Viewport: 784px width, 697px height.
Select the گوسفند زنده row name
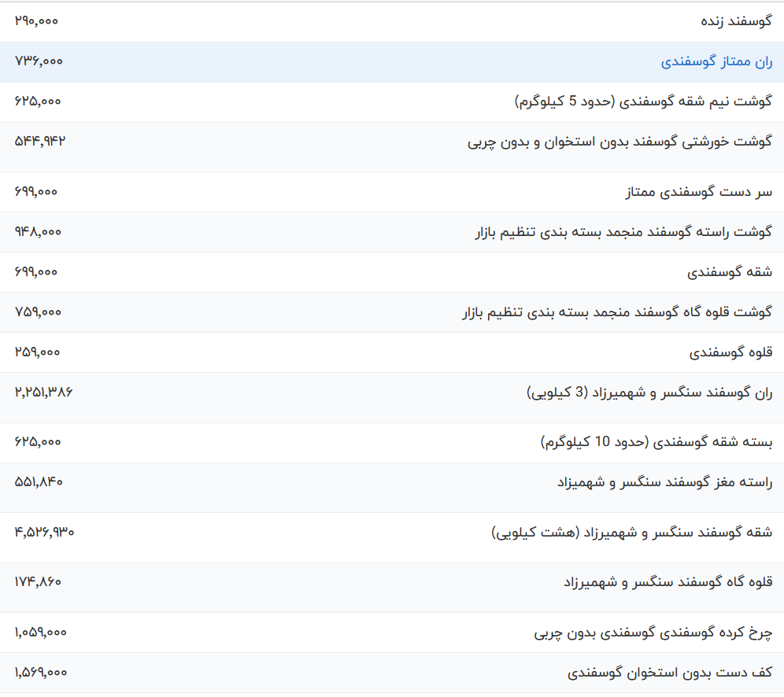tap(736, 21)
